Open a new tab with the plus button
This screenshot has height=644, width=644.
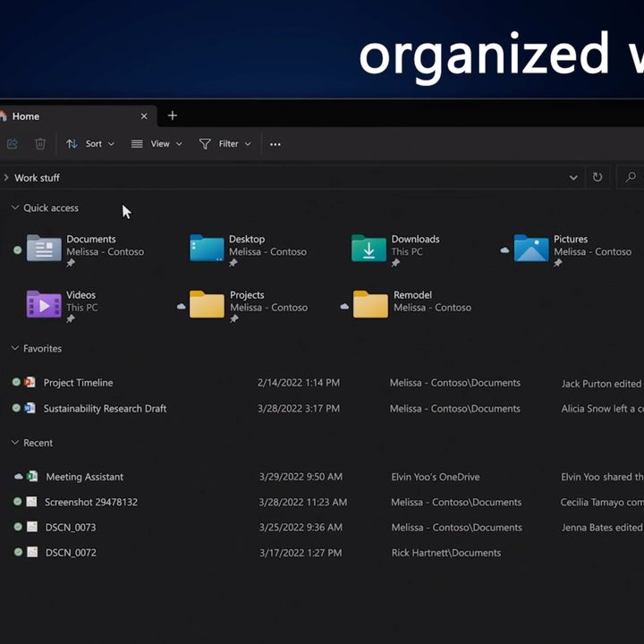[x=173, y=115]
